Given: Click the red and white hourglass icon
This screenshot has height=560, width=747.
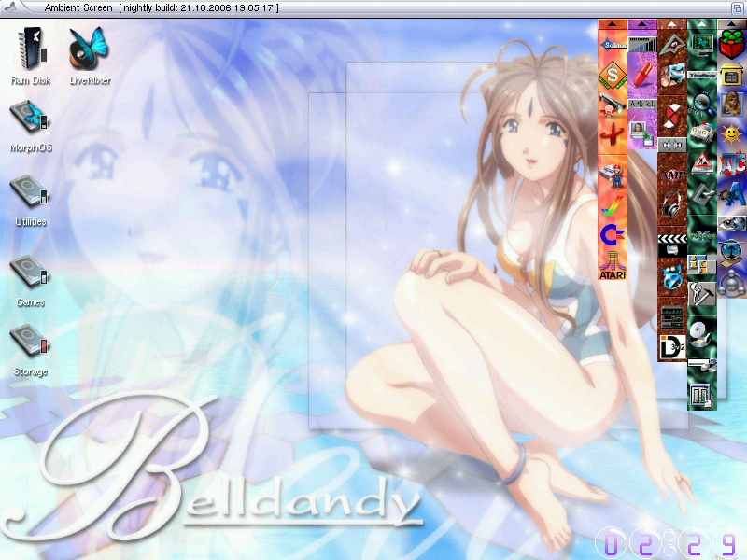Looking at the screenshot, I should [672, 117].
